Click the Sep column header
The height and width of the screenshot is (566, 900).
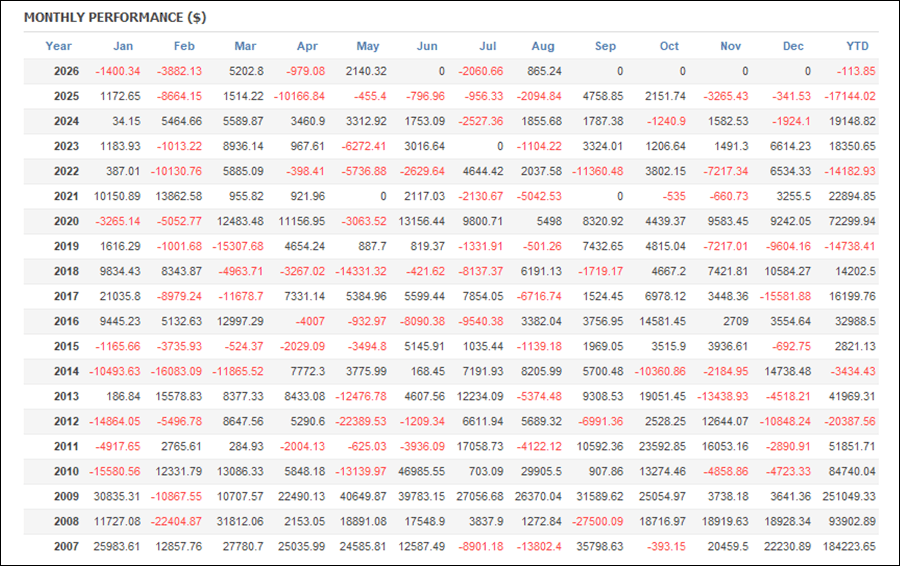click(605, 46)
